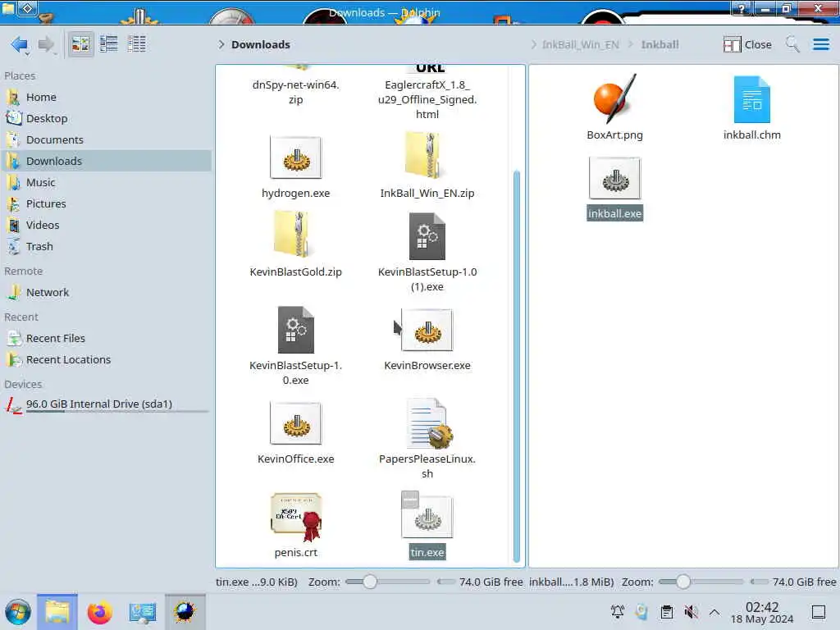Open Trash in Places
The height and width of the screenshot is (630, 840).
point(107,246)
